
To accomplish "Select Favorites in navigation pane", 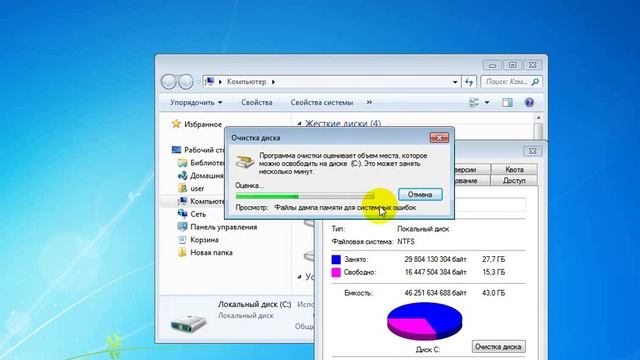I will (x=203, y=124).
